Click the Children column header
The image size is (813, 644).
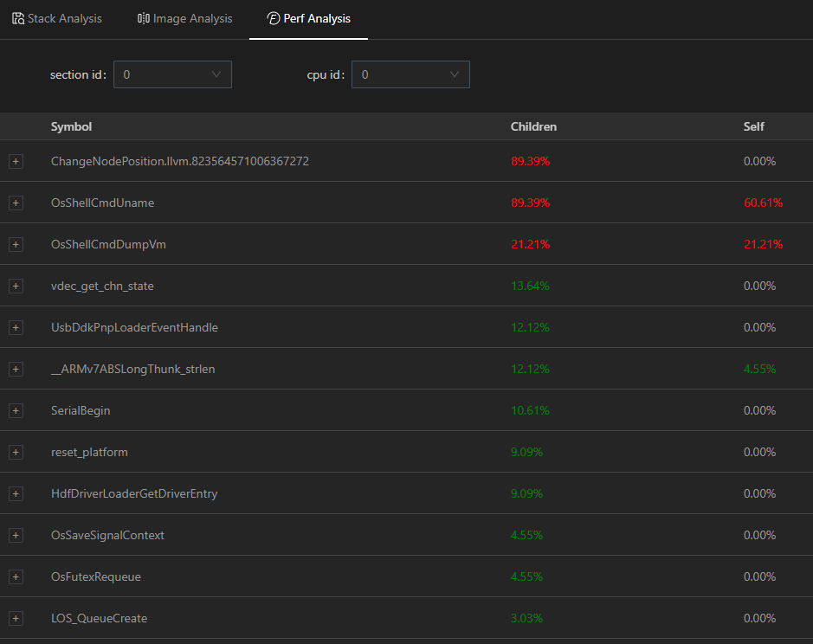533,126
